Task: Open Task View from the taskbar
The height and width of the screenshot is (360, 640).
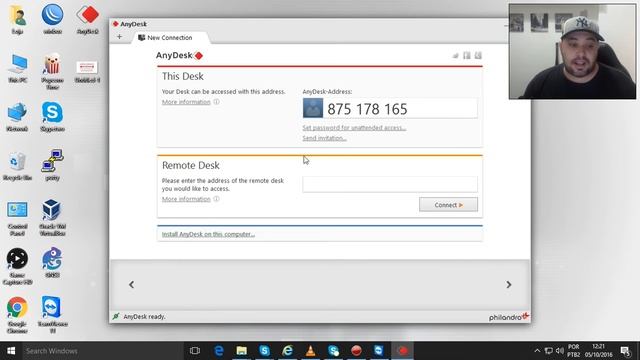Action: click(x=195, y=351)
